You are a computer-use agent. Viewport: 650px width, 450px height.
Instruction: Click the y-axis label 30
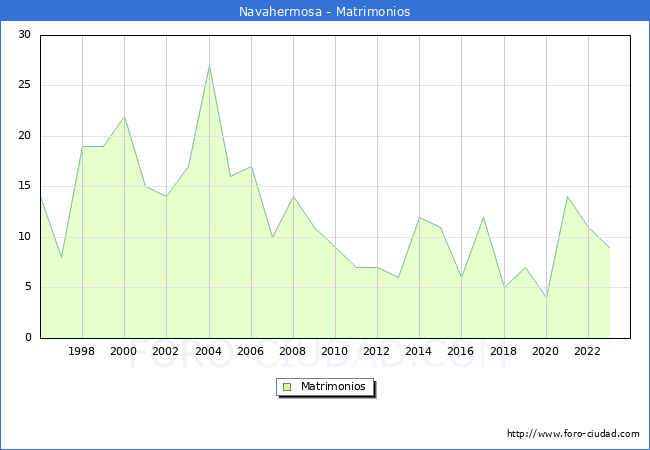(25, 34)
